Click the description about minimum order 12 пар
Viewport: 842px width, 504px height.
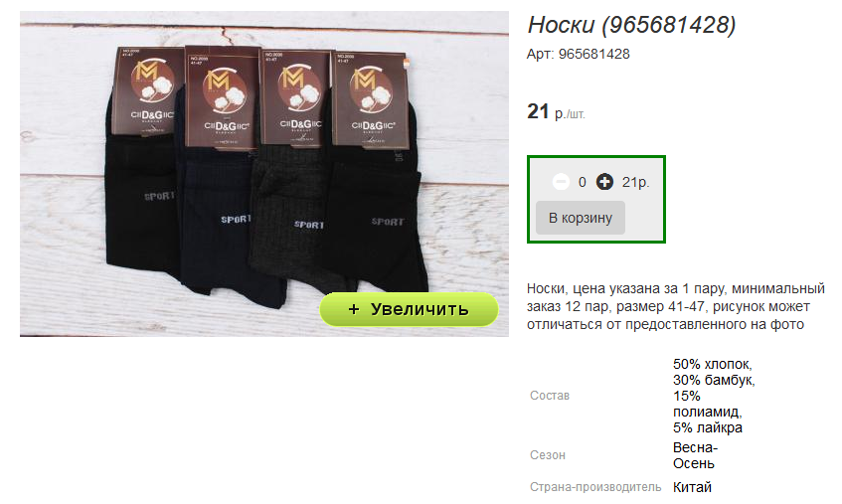pyautogui.click(x=676, y=306)
